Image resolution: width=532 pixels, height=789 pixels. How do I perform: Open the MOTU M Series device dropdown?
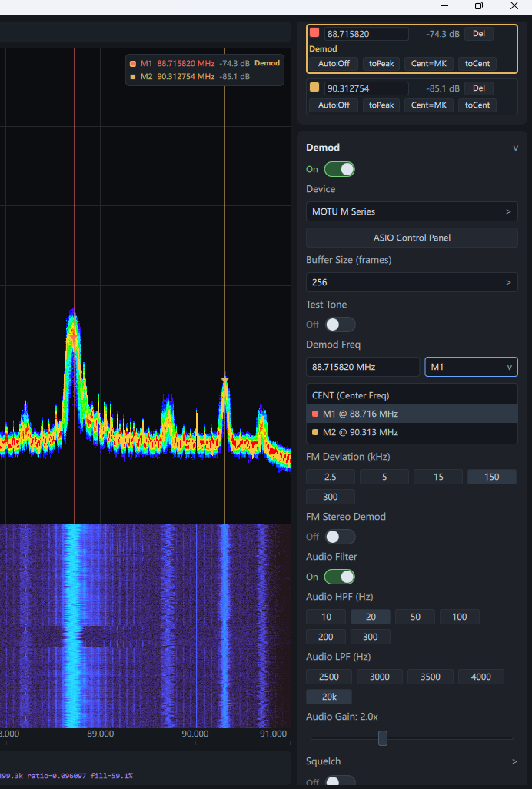[411, 211]
